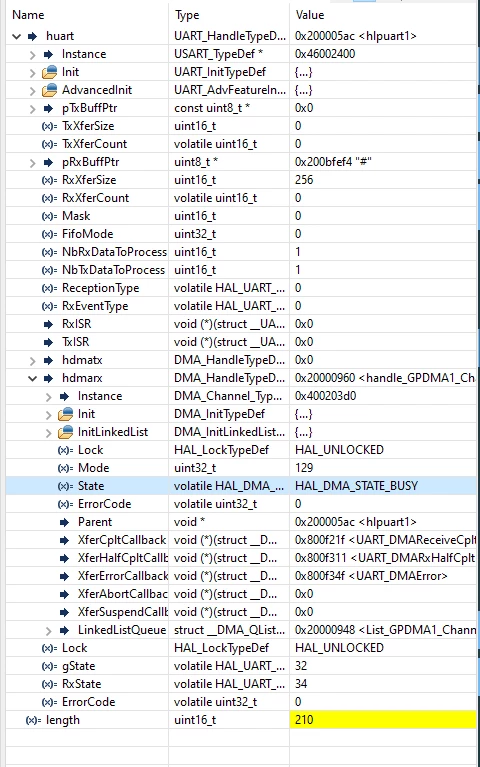Select the State row under hdmarx
This screenshot has width=480, height=767.
coord(241,486)
